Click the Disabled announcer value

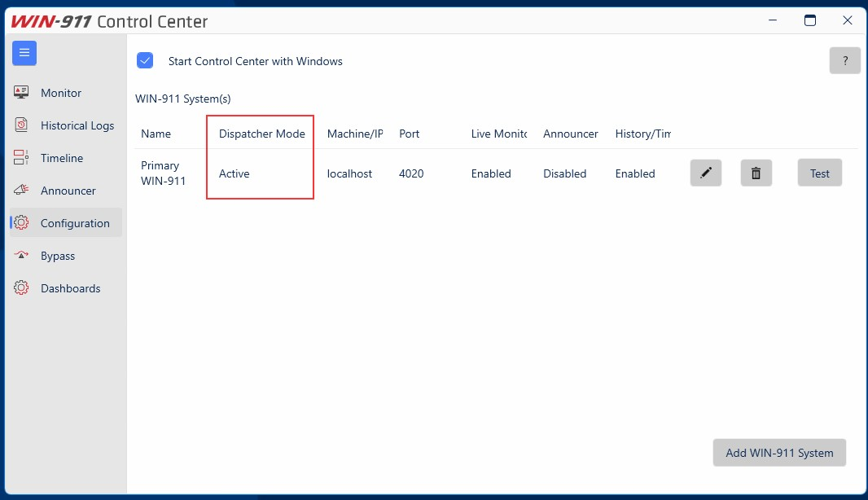click(564, 173)
